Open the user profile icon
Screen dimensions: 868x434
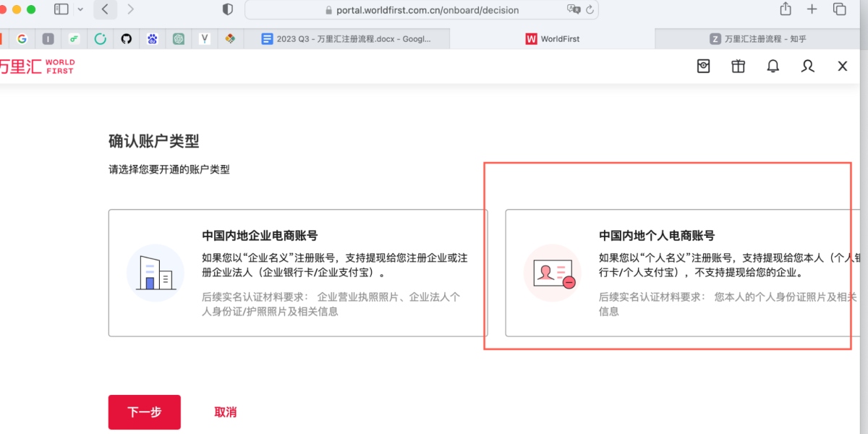tap(807, 67)
